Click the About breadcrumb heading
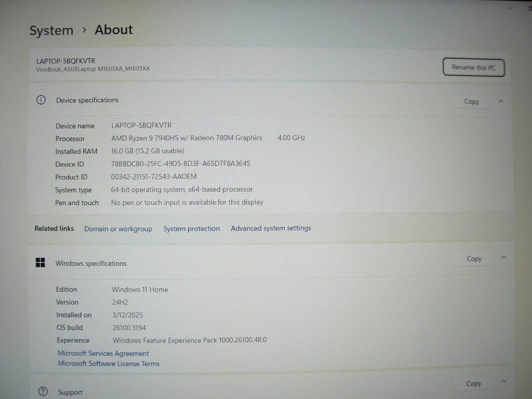Screen dimensions: 532x399 114,30
